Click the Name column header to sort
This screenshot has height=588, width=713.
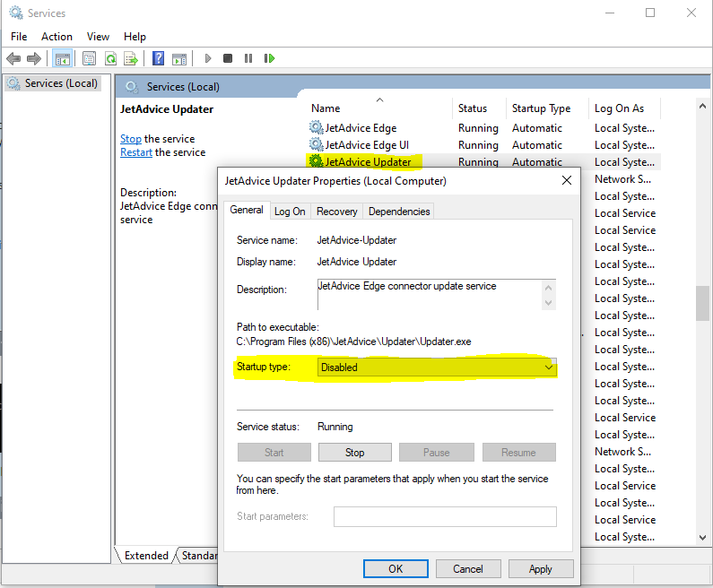click(x=326, y=108)
